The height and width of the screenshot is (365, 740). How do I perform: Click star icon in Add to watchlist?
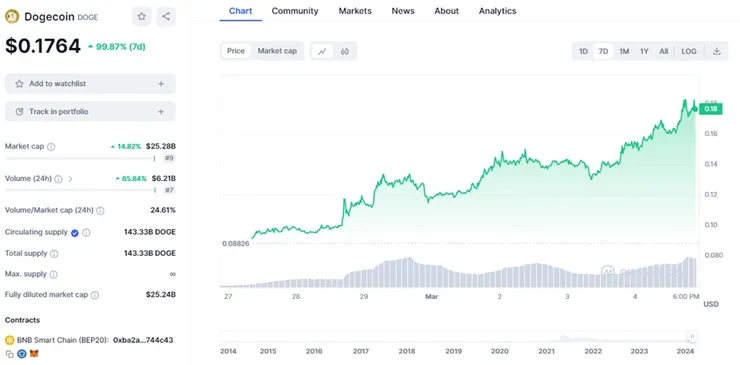pyautogui.click(x=19, y=84)
